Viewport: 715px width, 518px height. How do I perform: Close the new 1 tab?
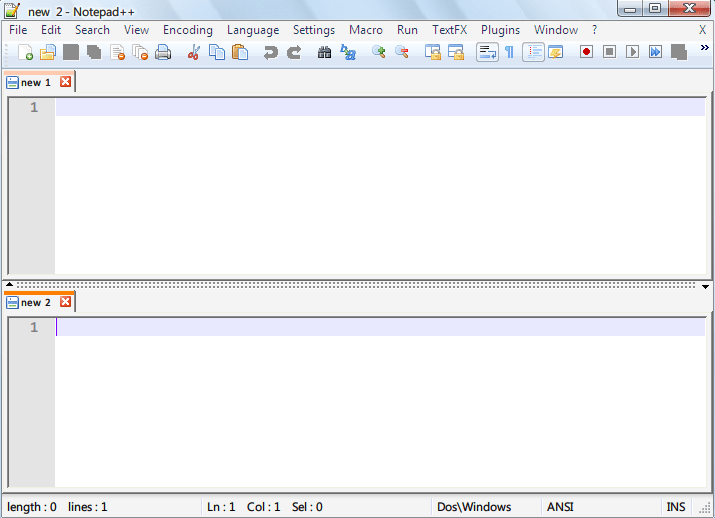(66, 82)
